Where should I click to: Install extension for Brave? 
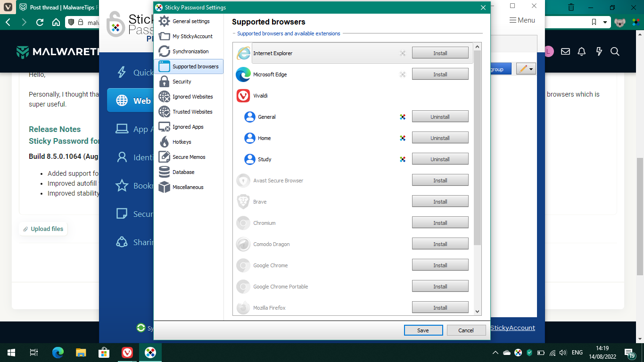[440, 202]
